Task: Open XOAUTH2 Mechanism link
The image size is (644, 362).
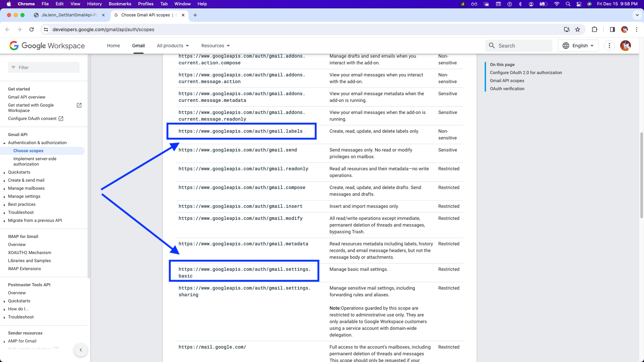Action: (x=30, y=253)
